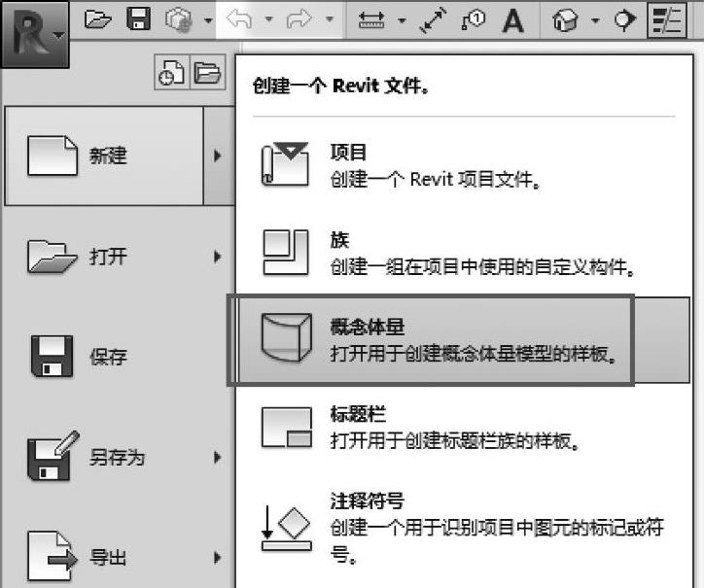Click the 标题栏 title block icon
Viewport: 704px width, 588px height.
click(287, 427)
